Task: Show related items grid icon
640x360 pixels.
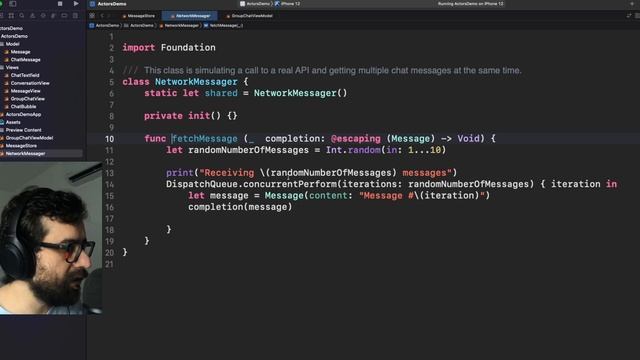Action: coord(92,16)
